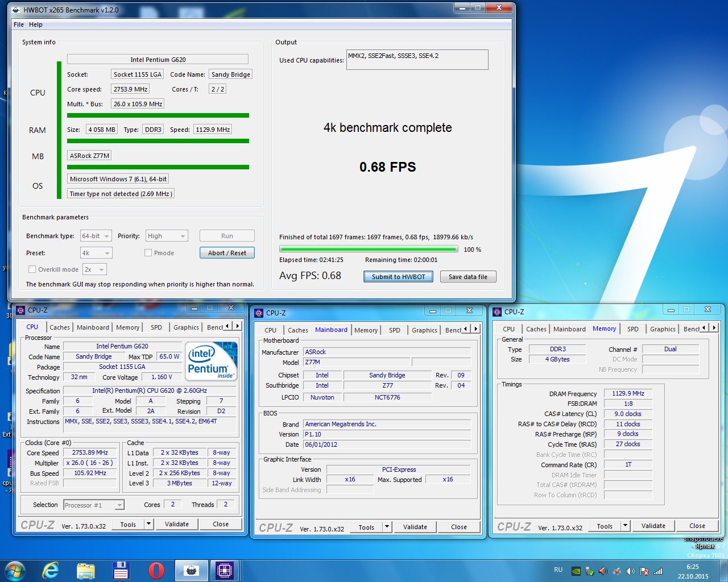Click the Intel Pentium inside logo
Image resolution: width=728 pixels, height=582 pixels.
pos(212,361)
